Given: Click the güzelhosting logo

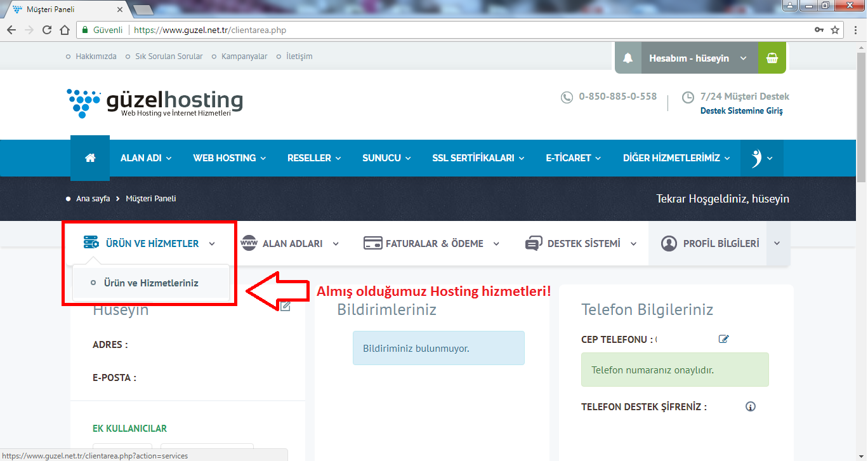Looking at the screenshot, I should 155,103.
